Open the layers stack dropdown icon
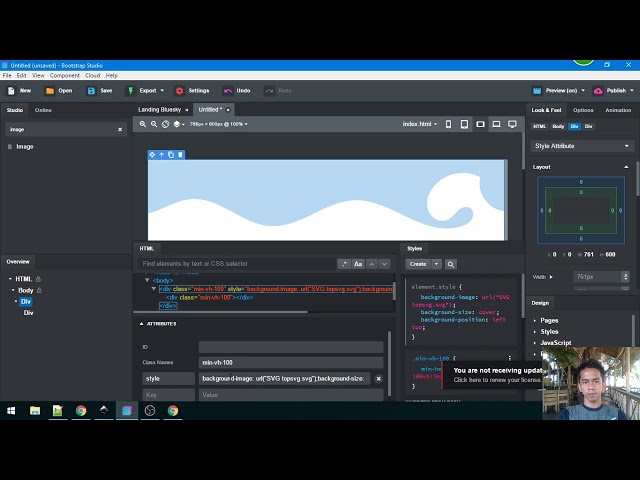 click(x=179, y=124)
